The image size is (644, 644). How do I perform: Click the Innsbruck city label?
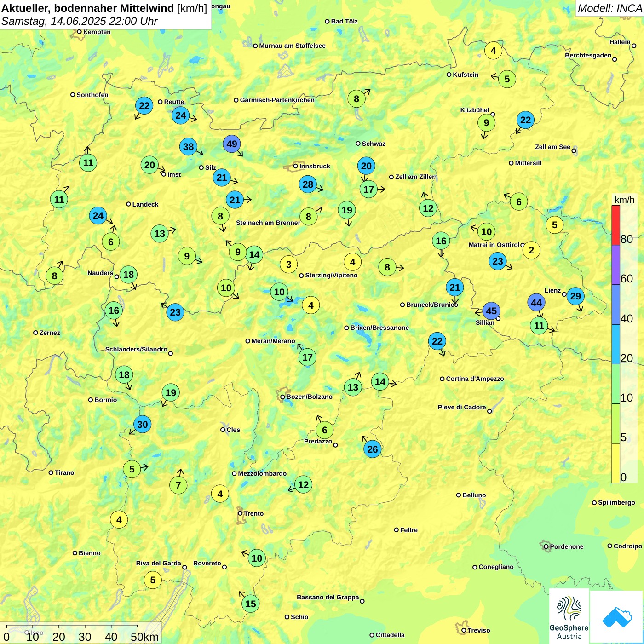(x=315, y=166)
